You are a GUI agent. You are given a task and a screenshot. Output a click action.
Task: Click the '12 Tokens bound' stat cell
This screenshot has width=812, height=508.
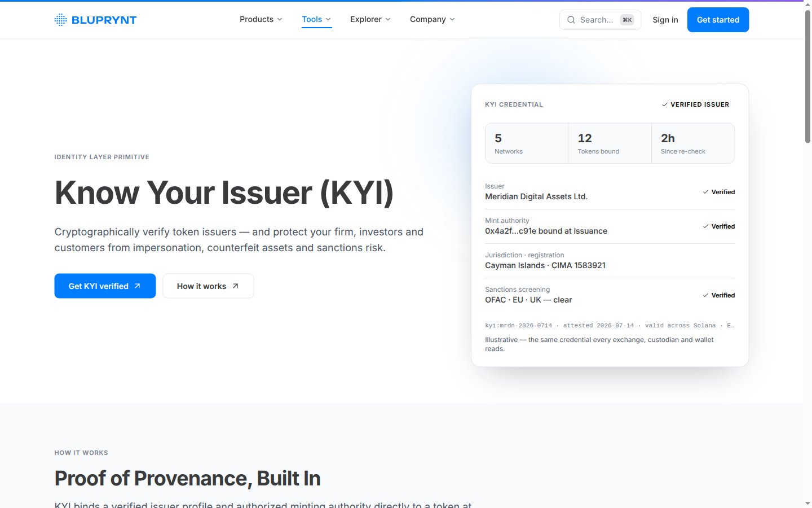[610, 143]
